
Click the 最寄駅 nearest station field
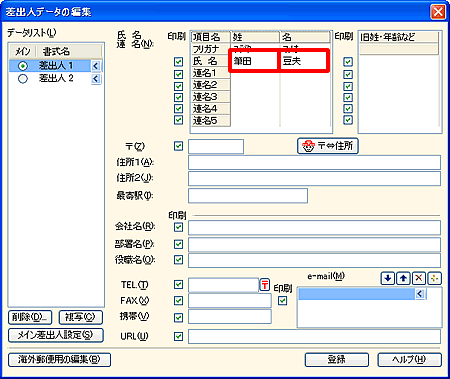tap(248, 196)
